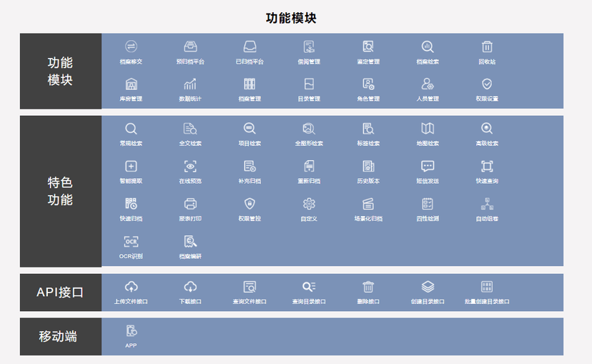Click the 短信发送 chat bubble icon
This screenshot has width=592, height=364.
[428, 166]
